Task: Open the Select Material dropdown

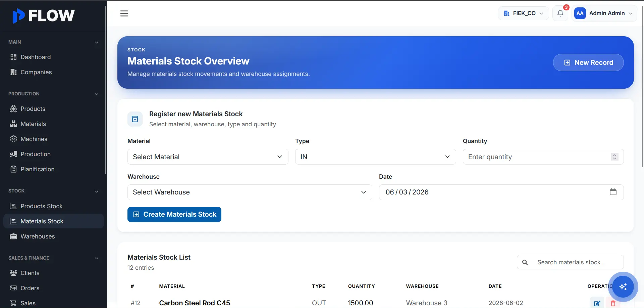Action: click(208, 157)
